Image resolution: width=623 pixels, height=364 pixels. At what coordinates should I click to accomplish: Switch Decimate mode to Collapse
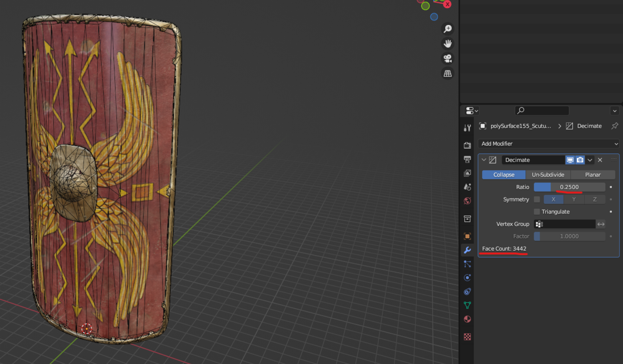[504, 175]
